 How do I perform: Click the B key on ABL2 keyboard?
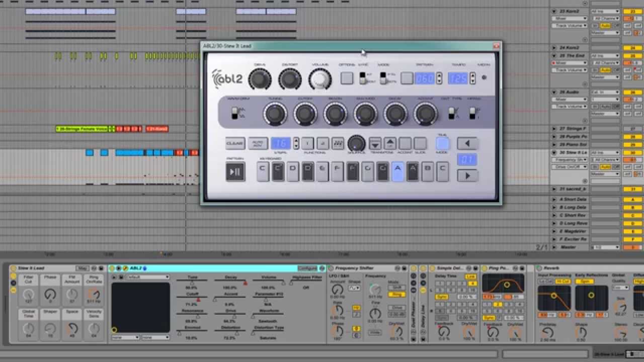point(428,171)
